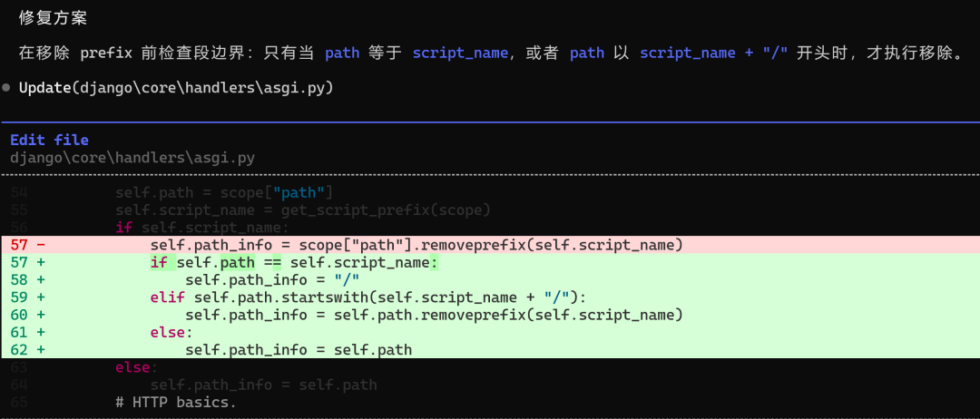980x419 pixels.
Task: Click the removed line with scope["path"].removeprefix
Action: [490, 245]
